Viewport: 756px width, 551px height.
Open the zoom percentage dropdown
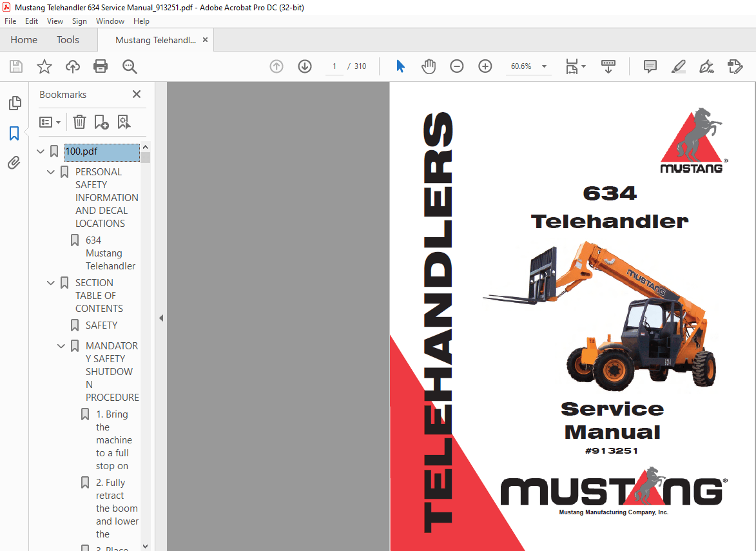[x=544, y=66]
